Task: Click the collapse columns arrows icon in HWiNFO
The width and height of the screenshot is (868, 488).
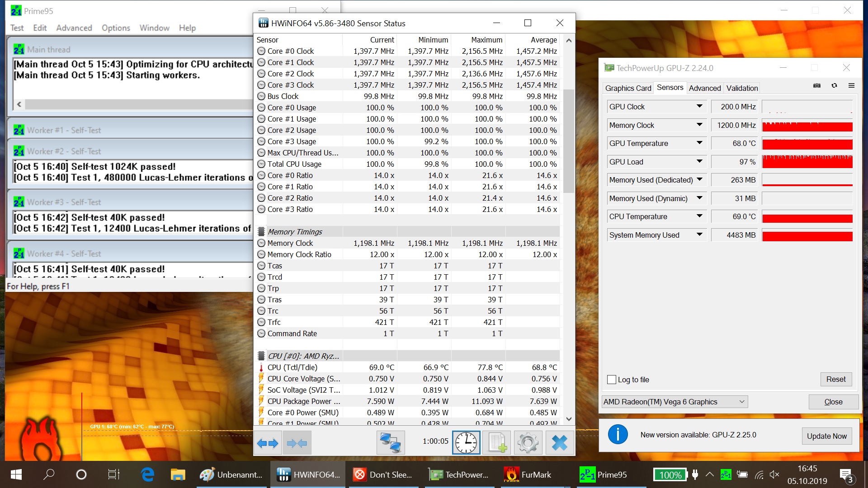Action: (x=297, y=443)
